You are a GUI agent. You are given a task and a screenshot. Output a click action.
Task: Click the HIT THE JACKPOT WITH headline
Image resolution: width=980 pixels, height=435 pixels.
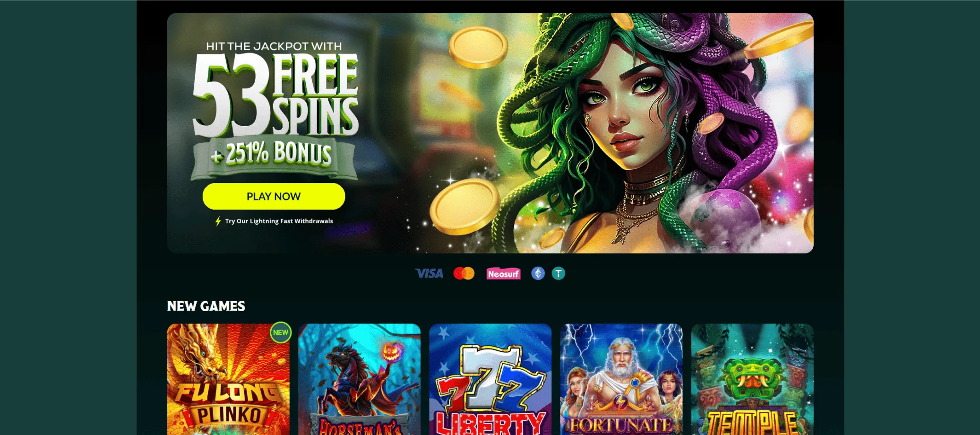274,46
